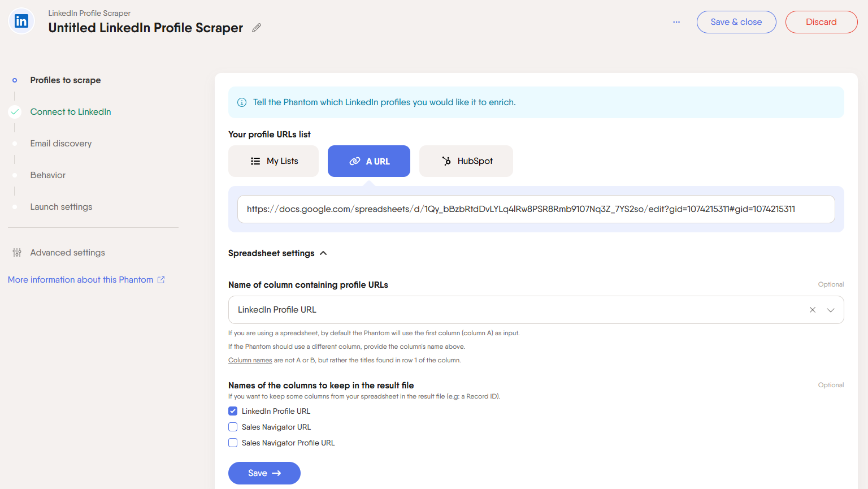Open the Launch settings step
Image resolution: width=868 pixels, height=489 pixels.
pos(61,207)
